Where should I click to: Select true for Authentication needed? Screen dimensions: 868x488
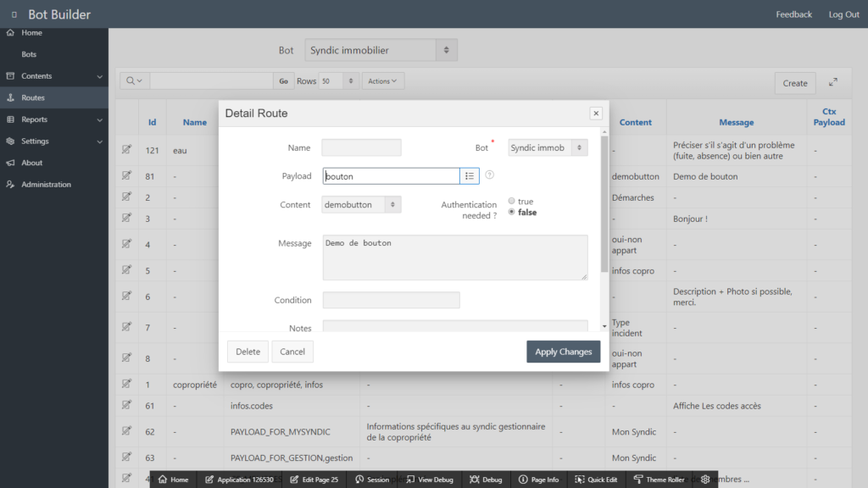point(511,201)
